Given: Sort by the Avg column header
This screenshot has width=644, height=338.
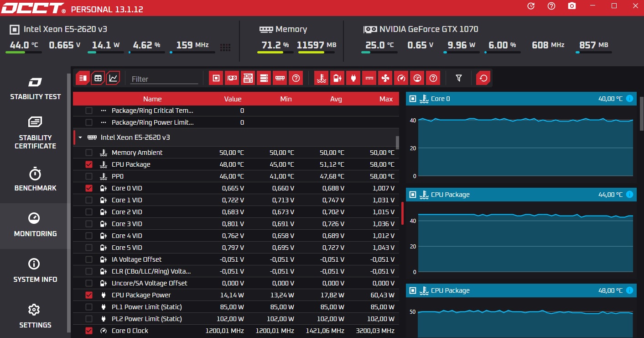Looking at the screenshot, I should 336,99.
